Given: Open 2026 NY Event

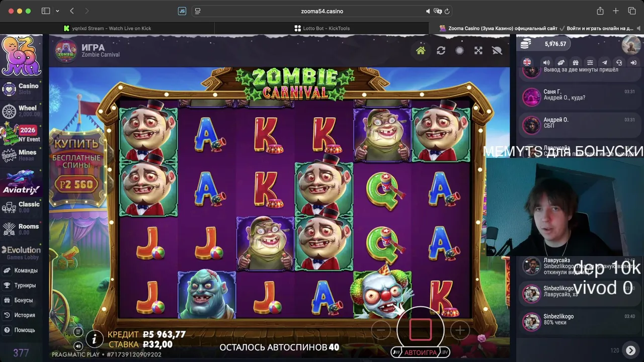Looking at the screenshot, I should pyautogui.click(x=21, y=134).
